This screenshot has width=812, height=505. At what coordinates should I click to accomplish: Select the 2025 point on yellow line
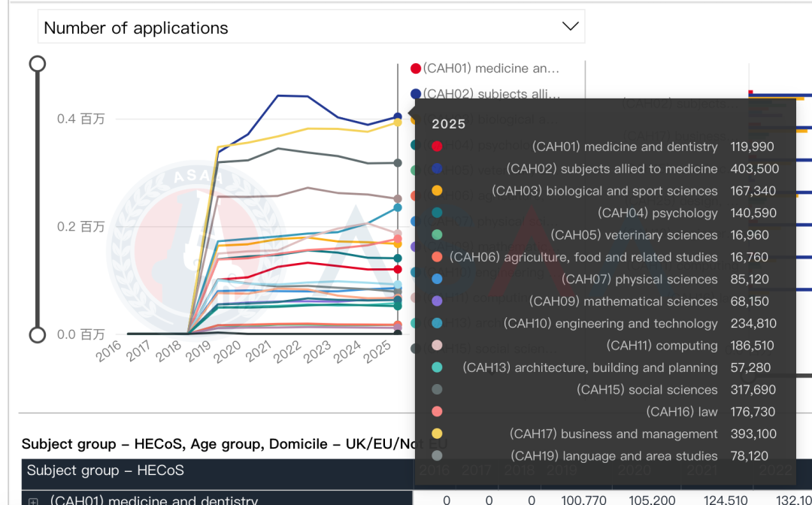point(398,123)
